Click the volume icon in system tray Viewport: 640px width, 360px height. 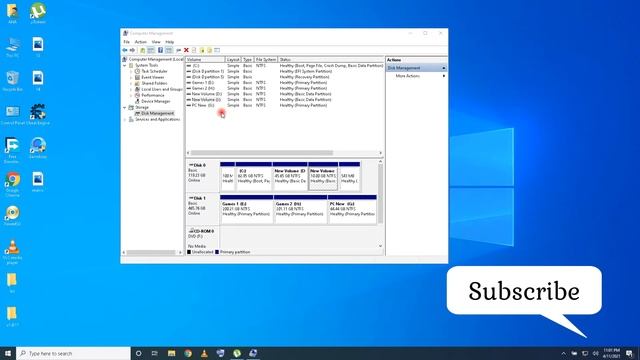[596, 353]
